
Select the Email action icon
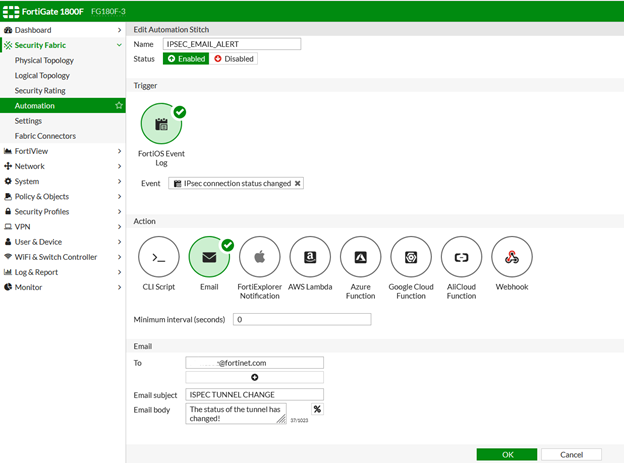(x=209, y=257)
